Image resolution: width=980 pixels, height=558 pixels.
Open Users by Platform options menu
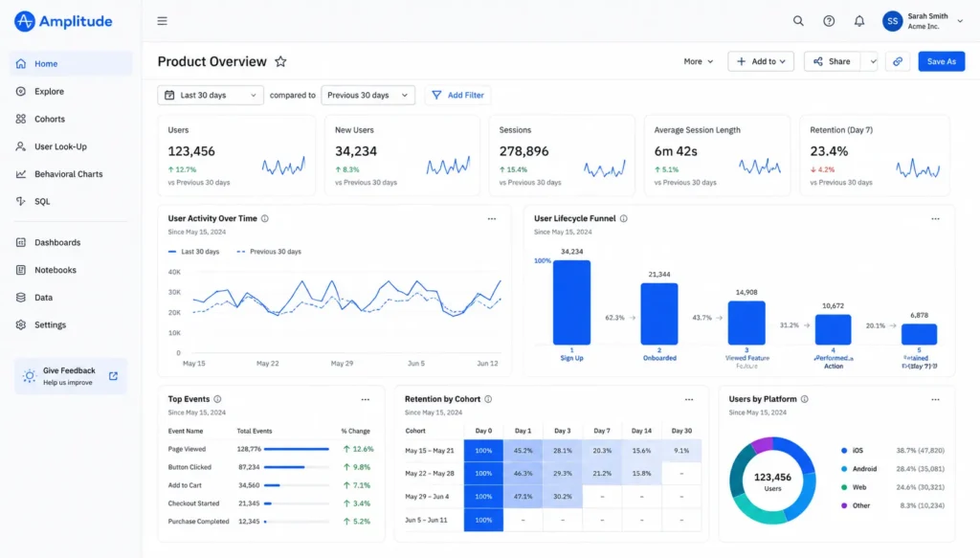click(935, 399)
